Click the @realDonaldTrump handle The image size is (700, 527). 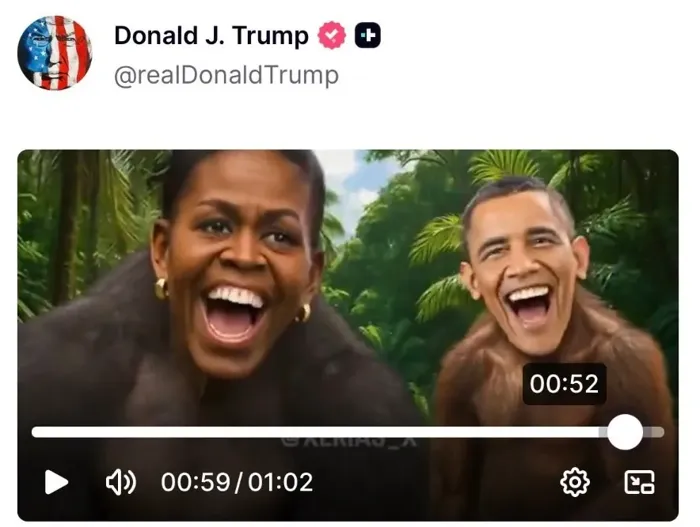click(x=226, y=75)
